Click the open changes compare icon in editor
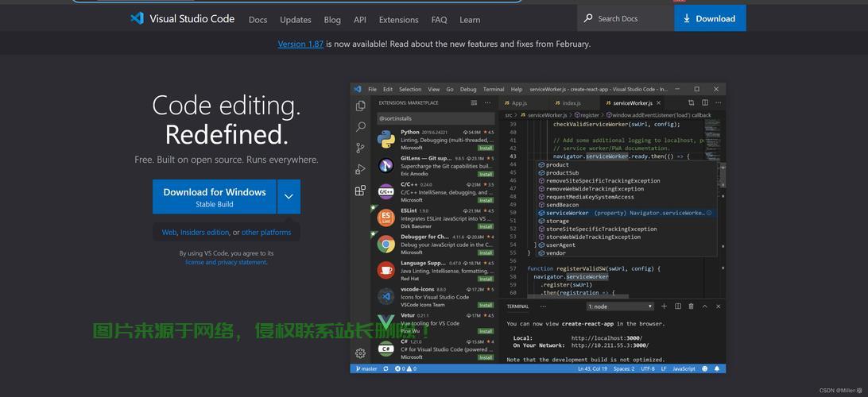868x397 pixels. pyautogui.click(x=691, y=103)
